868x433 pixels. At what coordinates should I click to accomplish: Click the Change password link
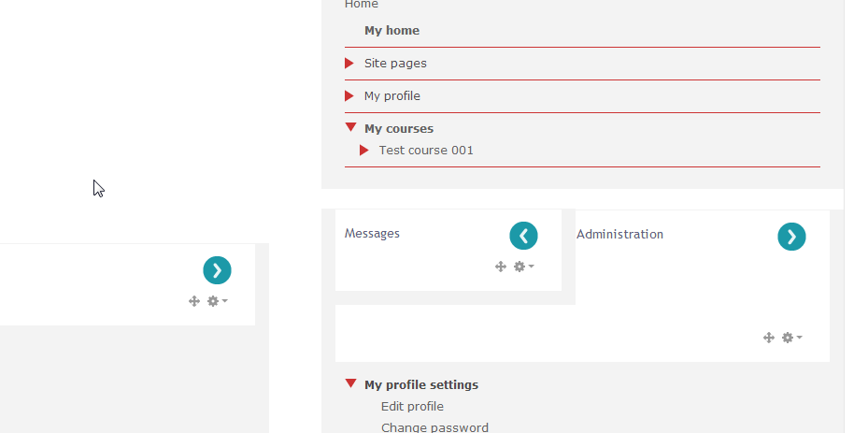click(434, 427)
